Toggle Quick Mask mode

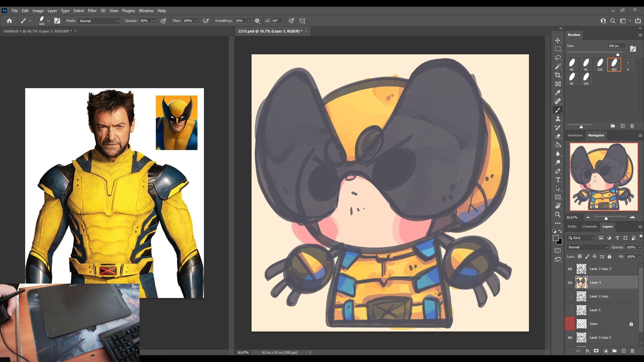click(x=558, y=250)
